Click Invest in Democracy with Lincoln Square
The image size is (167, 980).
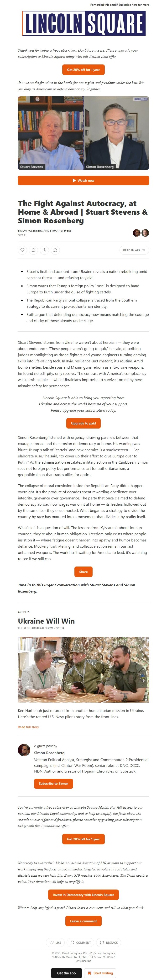[83, 894]
